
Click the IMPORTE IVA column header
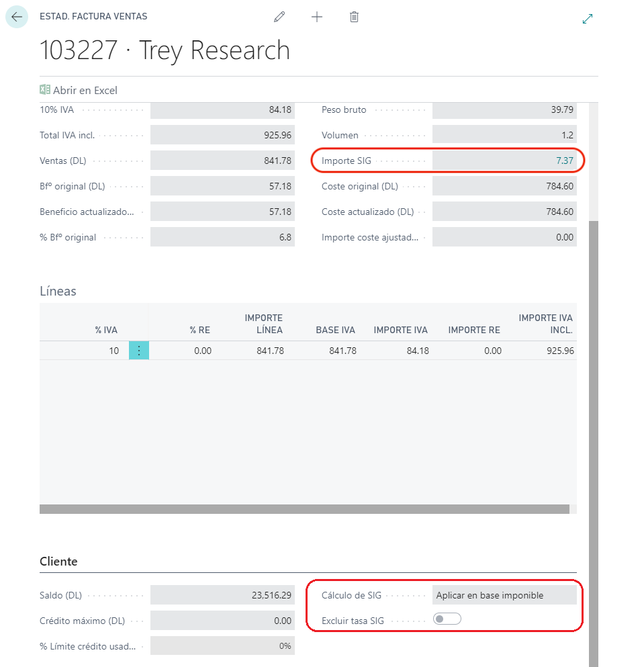(x=401, y=330)
